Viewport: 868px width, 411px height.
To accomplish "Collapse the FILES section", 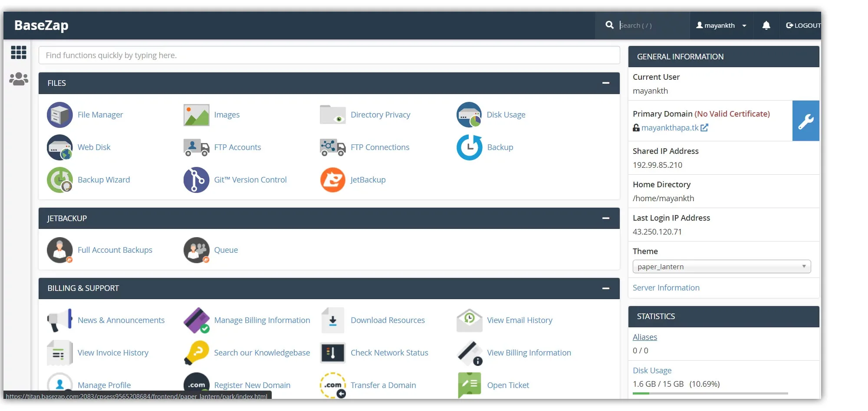I will tap(606, 83).
